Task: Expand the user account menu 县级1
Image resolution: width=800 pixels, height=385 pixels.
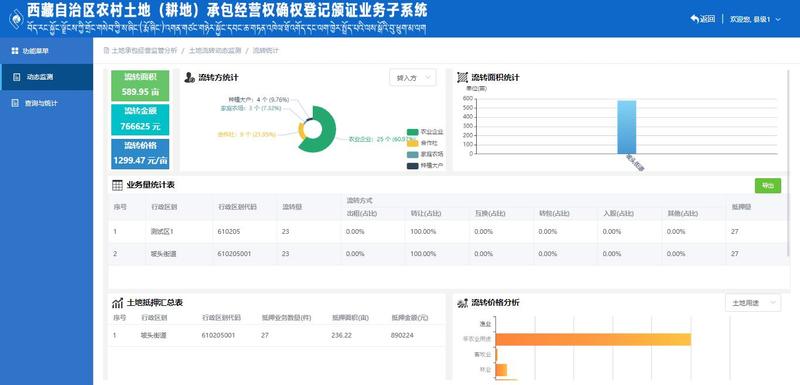Action: [x=755, y=19]
